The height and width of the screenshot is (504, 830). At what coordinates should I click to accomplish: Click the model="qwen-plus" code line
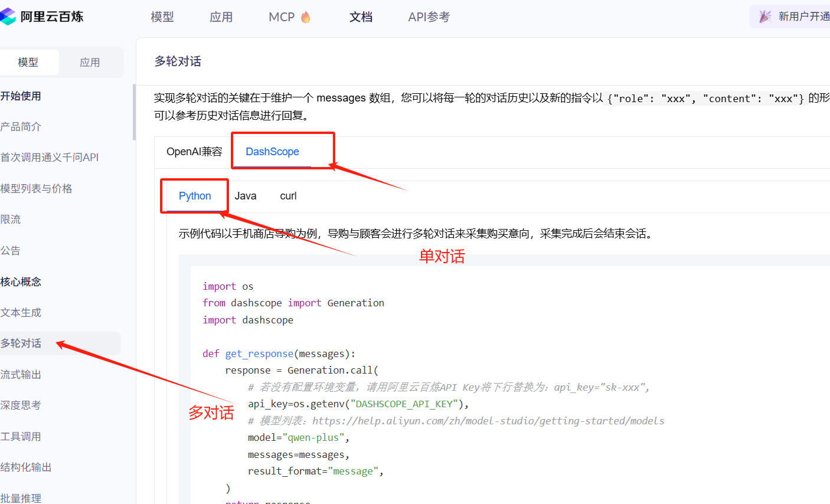(299, 437)
